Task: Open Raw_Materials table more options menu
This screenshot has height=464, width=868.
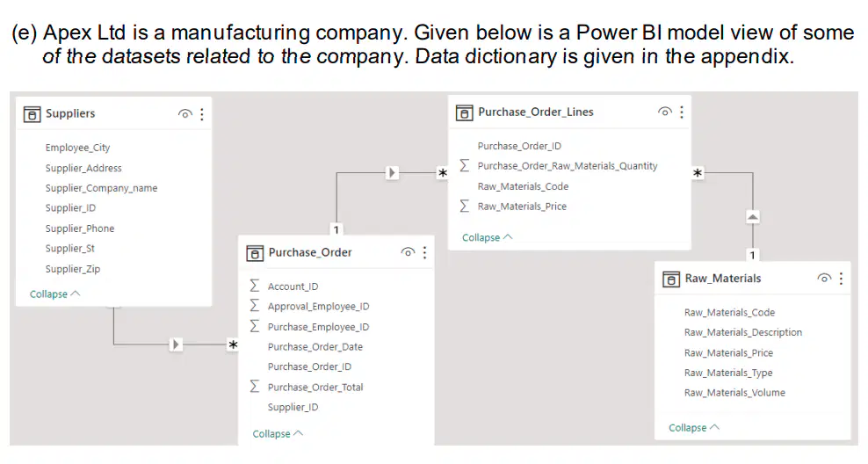Action: (841, 279)
